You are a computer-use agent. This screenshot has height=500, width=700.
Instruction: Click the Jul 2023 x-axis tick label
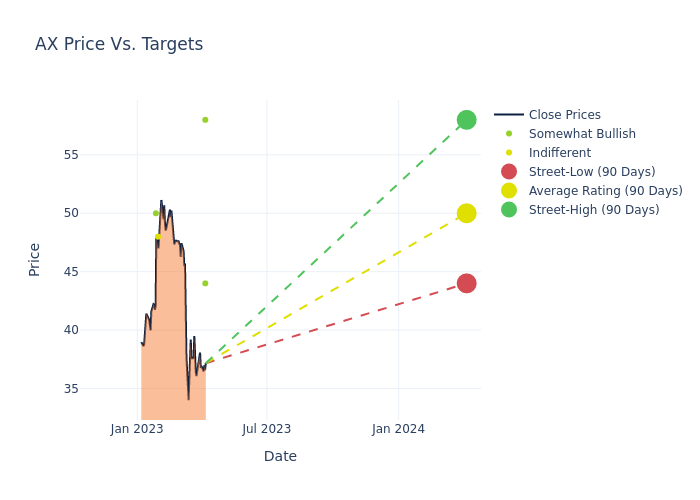coord(267,429)
